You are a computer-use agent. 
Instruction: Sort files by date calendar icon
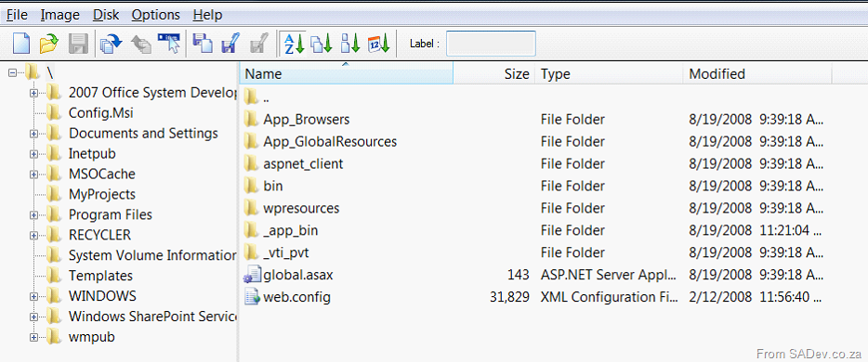coord(379,44)
